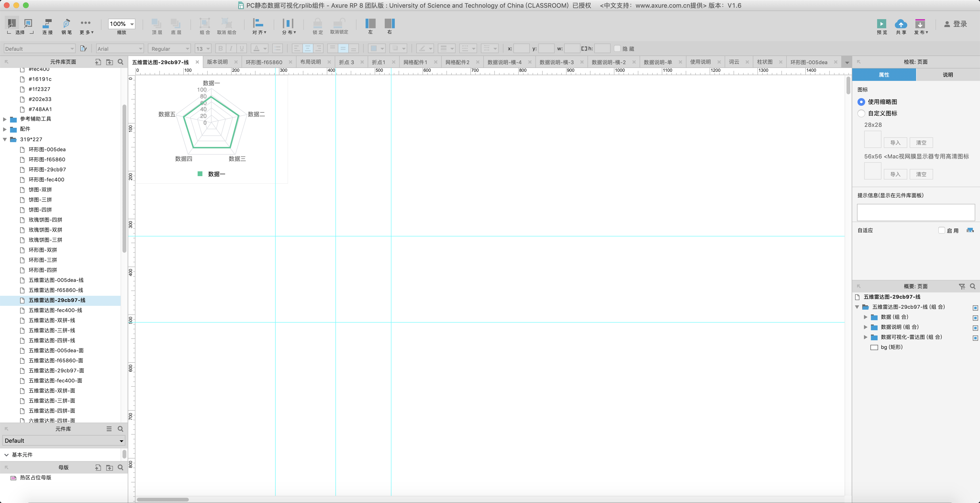Toggle visibility box of 数据说明 group in outline
This screenshot has width=980, height=503.
click(975, 328)
